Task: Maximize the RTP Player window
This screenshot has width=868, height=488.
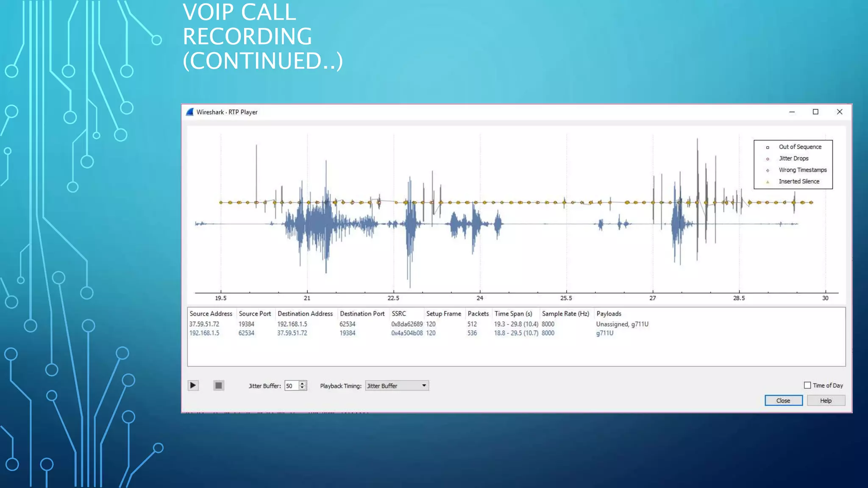Action: click(815, 112)
